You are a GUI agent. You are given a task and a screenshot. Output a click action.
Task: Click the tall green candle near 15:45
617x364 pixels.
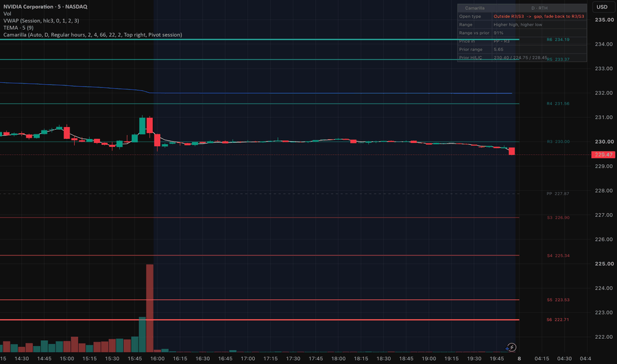142,126
